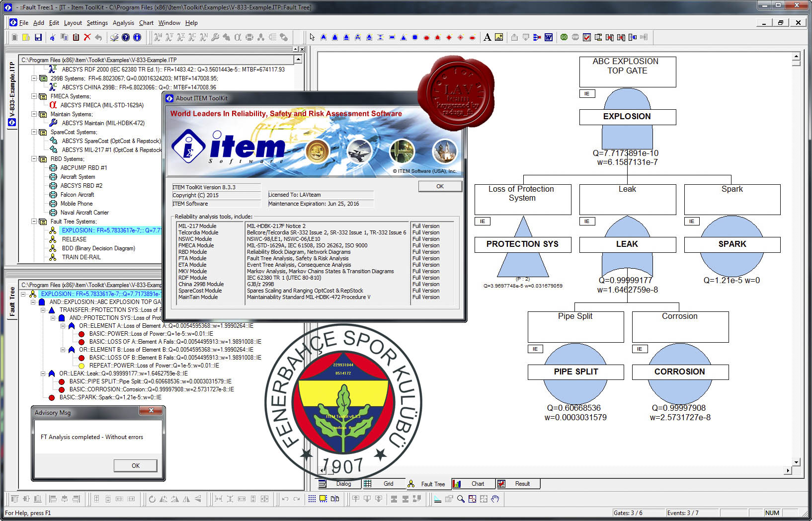812x521 pixels.
Task: Click the Copy toolbar icon
Action: 64,37
